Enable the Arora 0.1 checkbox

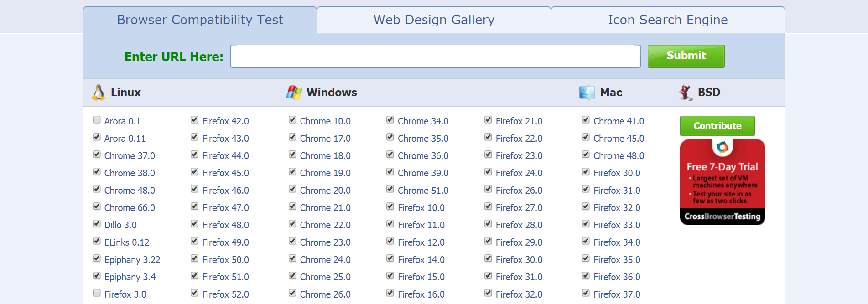97,120
